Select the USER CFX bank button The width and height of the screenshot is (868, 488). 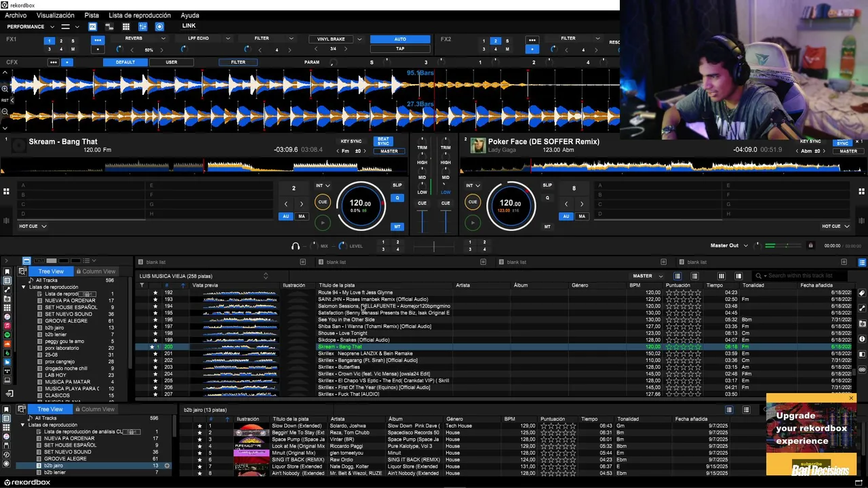point(172,62)
